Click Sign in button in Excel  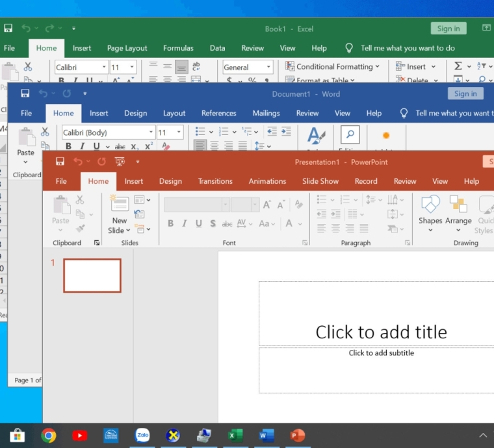coord(448,29)
